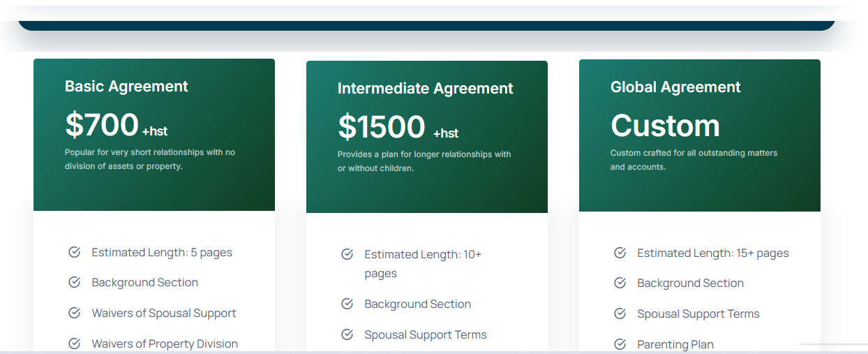The image size is (868, 354).
Task: Click check icon beside Waivers of Property Division
Action: point(74,344)
